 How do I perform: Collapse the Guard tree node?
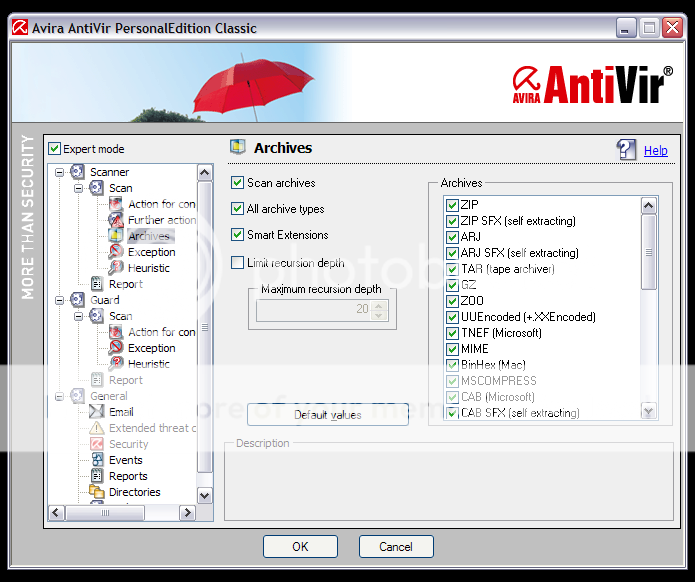click(59, 300)
